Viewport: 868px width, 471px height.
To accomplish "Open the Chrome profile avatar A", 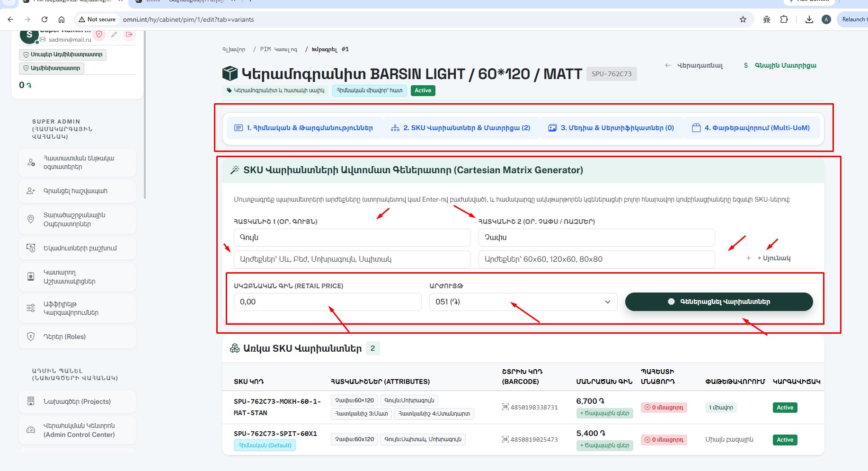I will pyautogui.click(x=826, y=19).
